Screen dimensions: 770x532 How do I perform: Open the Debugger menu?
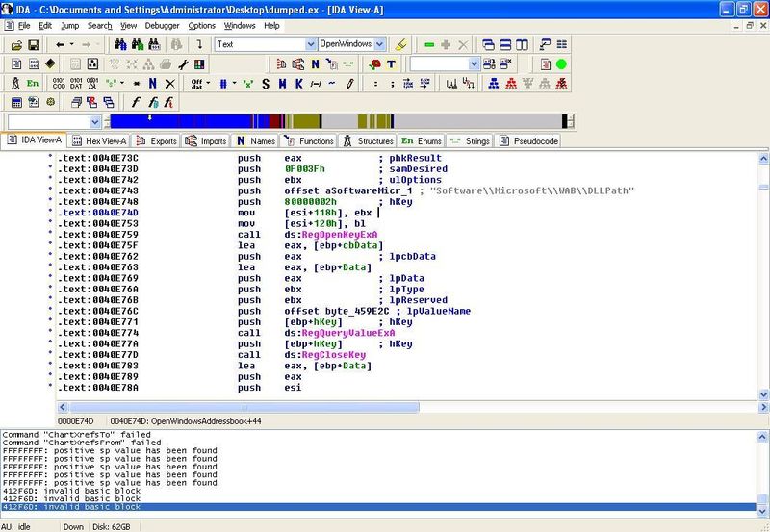(162, 26)
